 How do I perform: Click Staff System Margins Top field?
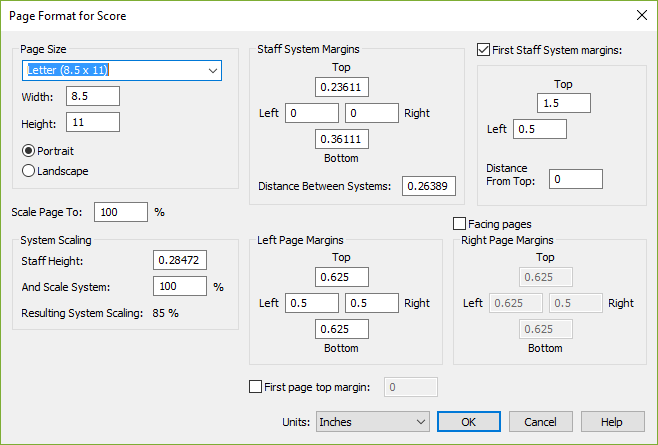coord(341,88)
